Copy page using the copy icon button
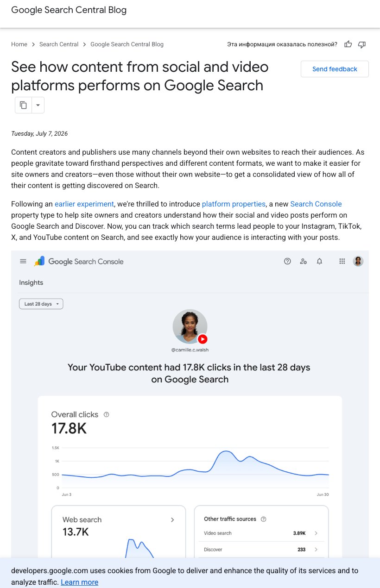Screen dimensions: 380x588 (x=23, y=105)
